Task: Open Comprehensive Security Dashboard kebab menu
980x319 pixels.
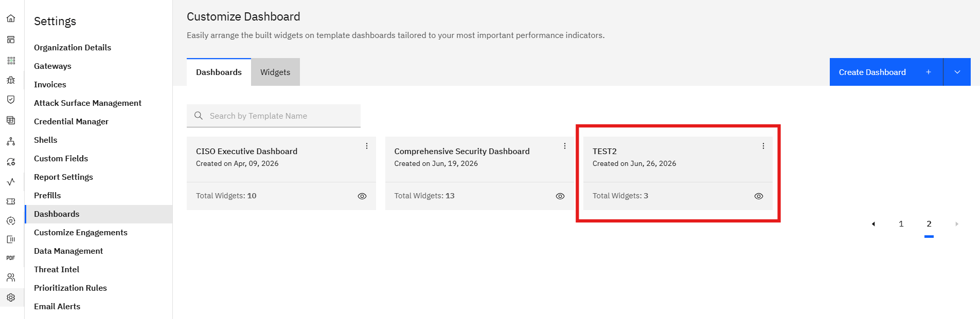Action: point(565,146)
